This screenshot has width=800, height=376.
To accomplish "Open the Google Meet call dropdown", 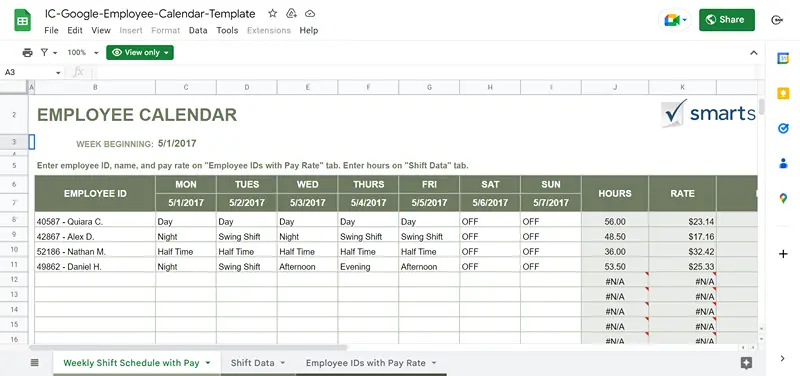I will [x=675, y=20].
